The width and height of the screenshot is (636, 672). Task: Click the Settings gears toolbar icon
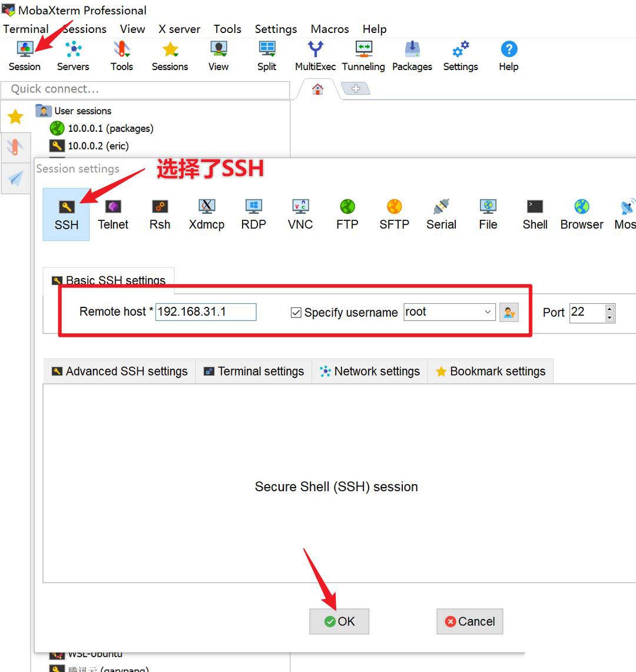pos(461,56)
